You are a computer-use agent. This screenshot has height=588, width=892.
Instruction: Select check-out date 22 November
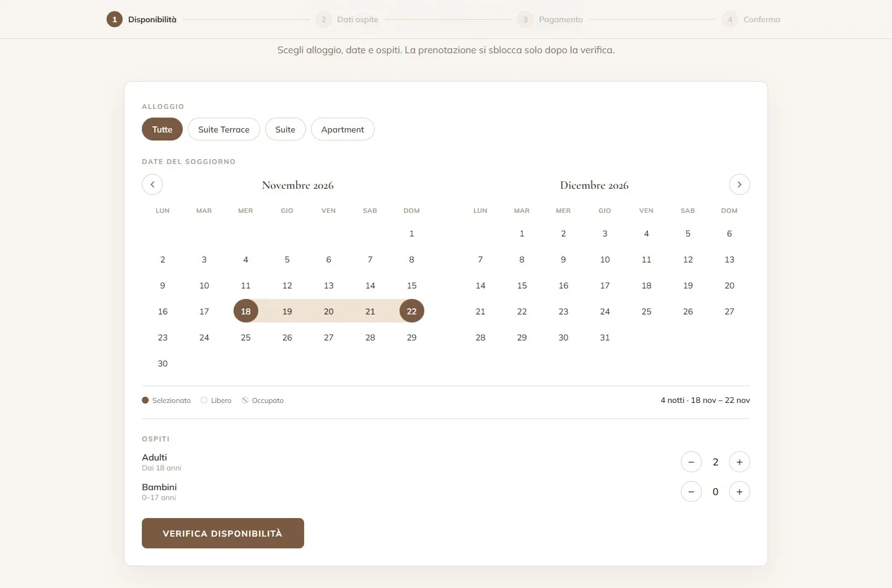click(x=412, y=311)
